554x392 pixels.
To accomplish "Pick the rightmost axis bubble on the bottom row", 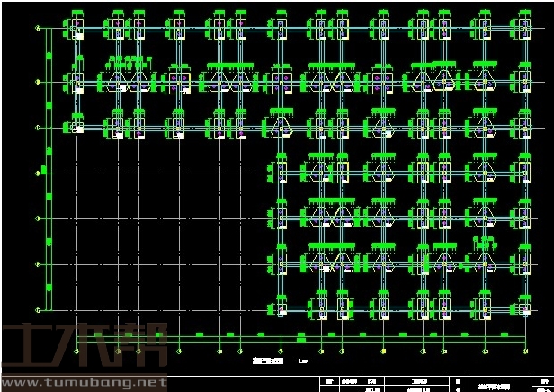I will 524,351.
